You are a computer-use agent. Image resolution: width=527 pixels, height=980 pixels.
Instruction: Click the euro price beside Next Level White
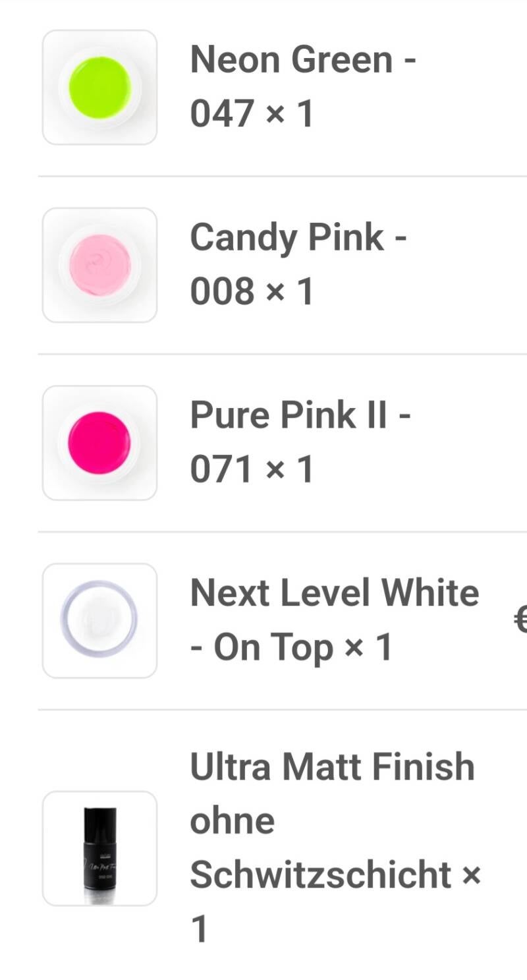(520, 620)
